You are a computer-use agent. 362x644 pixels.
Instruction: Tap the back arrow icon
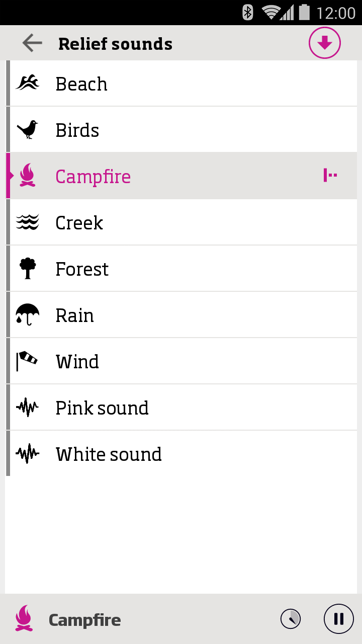tap(32, 44)
